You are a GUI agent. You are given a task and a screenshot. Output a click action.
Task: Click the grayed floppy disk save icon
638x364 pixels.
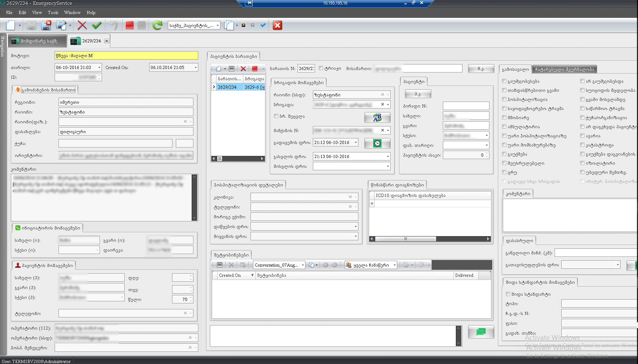(x=32, y=25)
